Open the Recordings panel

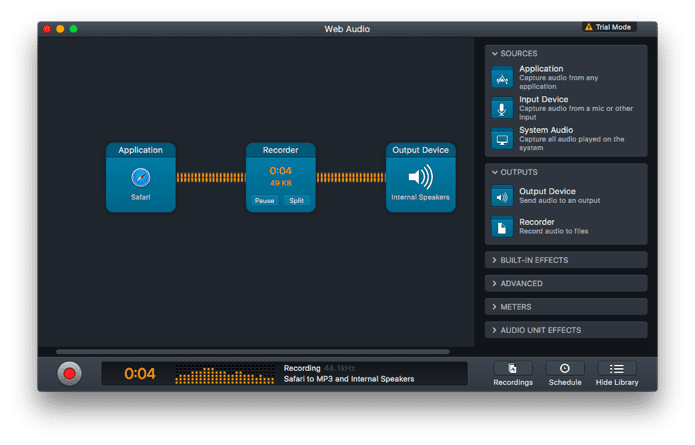pos(513,374)
